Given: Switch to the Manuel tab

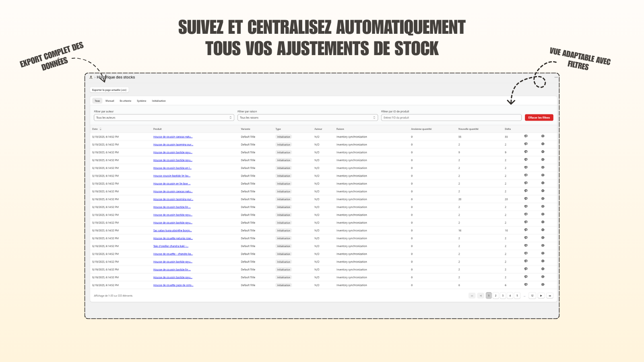Looking at the screenshot, I should (x=109, y=101).
